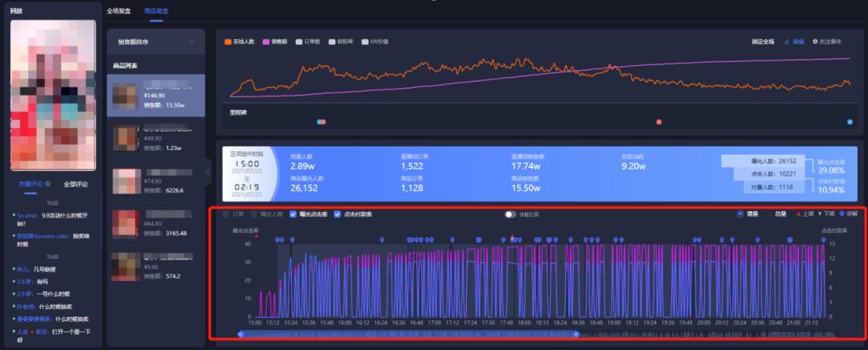Click the 讲解 pin at chart far right
Viewport: 868px width, 350px height.
click(x=823, y=239)
